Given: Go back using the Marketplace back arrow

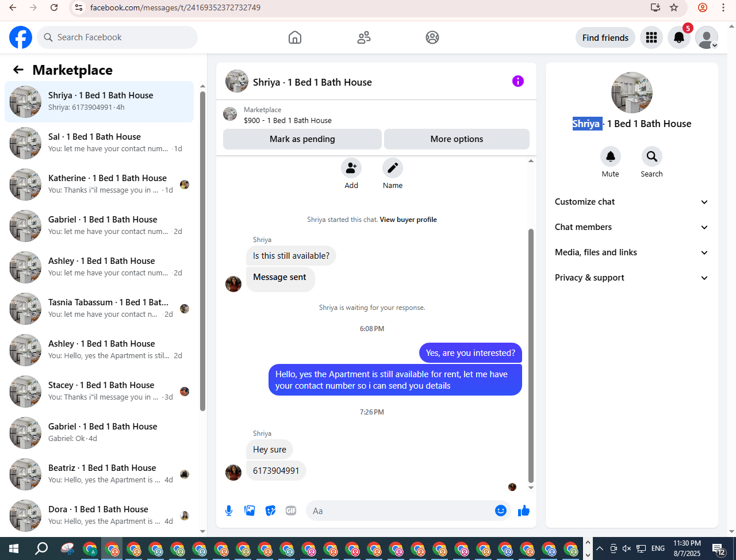Looking at the screenshot, I should point(18,70).
